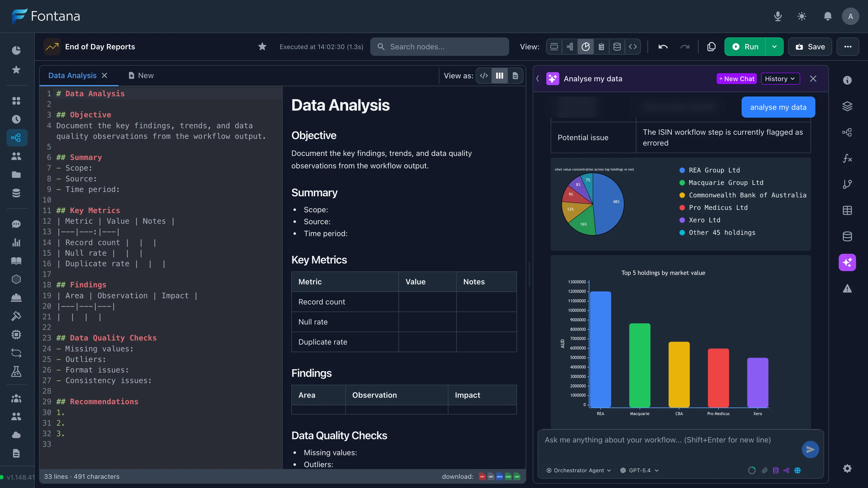
Task: Open the git branch icon on right rail
Action: (x=847, y=184)
